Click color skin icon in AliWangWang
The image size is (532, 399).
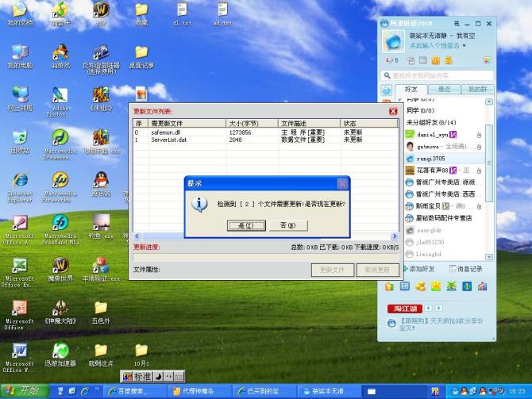click(487, 60)
